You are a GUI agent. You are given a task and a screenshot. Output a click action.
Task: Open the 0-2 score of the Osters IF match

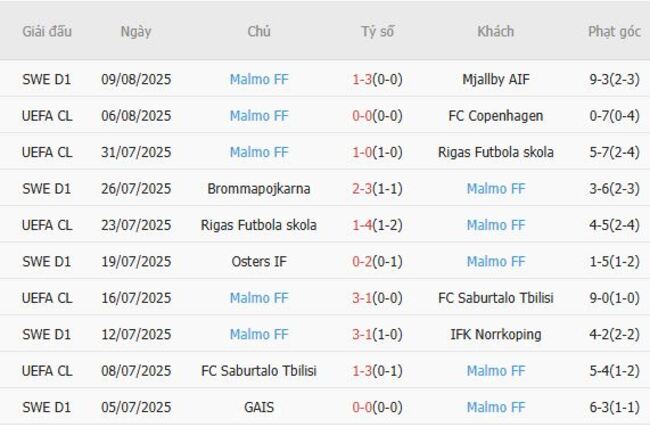[363, 262]
